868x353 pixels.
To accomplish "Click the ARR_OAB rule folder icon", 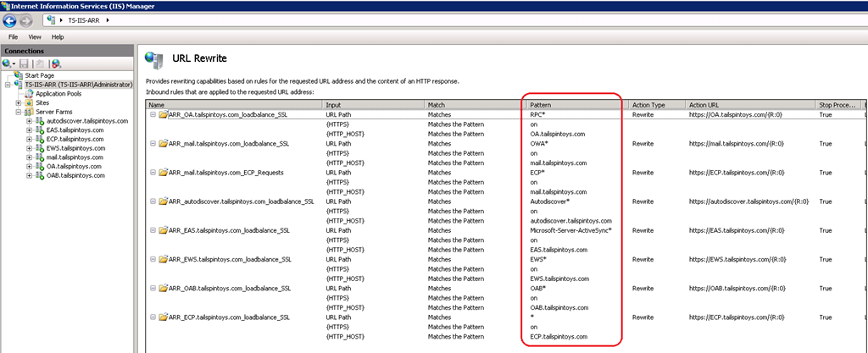I will coord(163,289).
